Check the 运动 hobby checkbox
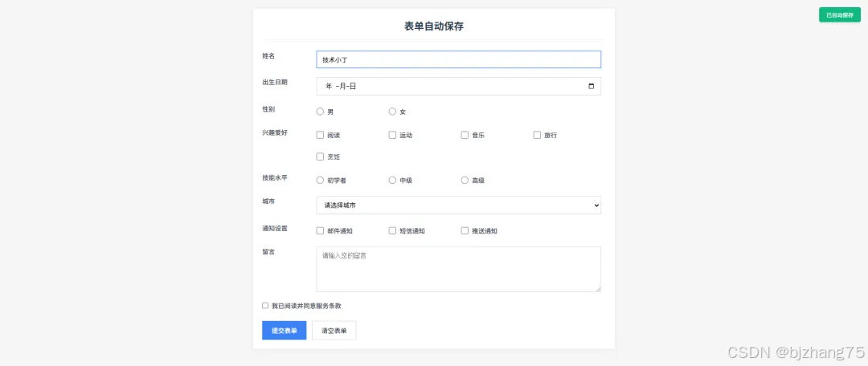 pos(392,135)
